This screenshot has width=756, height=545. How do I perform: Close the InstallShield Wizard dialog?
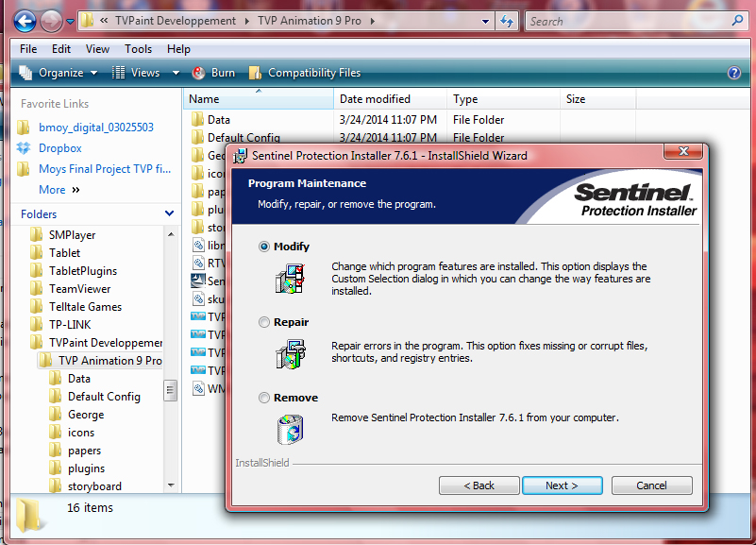click(x=683, y=151)
